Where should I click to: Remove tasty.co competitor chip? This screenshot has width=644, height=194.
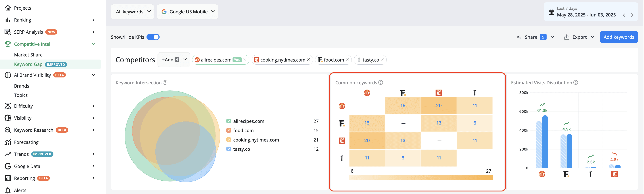coord(382,60)
